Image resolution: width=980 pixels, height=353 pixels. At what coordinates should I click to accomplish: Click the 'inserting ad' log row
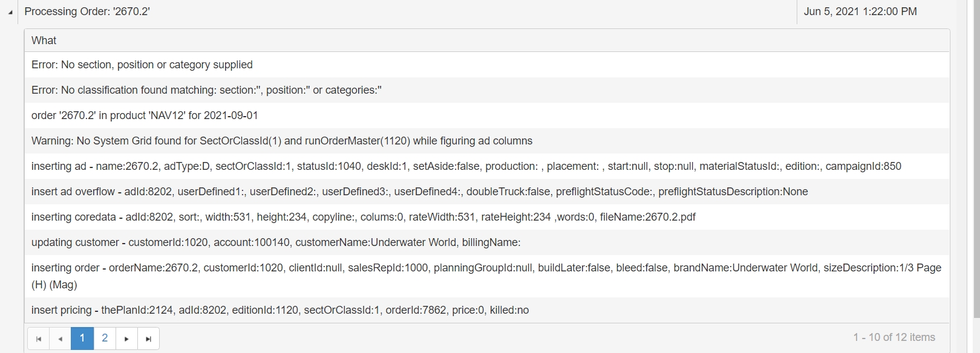(x=466, y=166)
